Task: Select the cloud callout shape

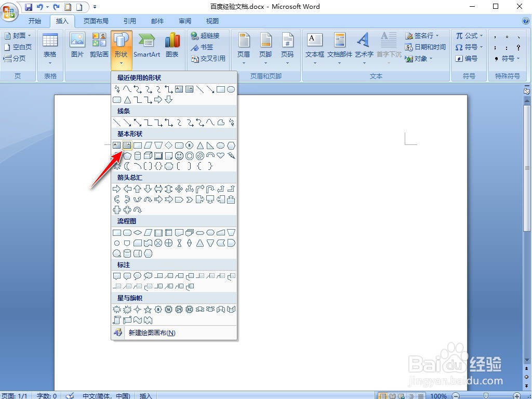Action: [148, 276]
